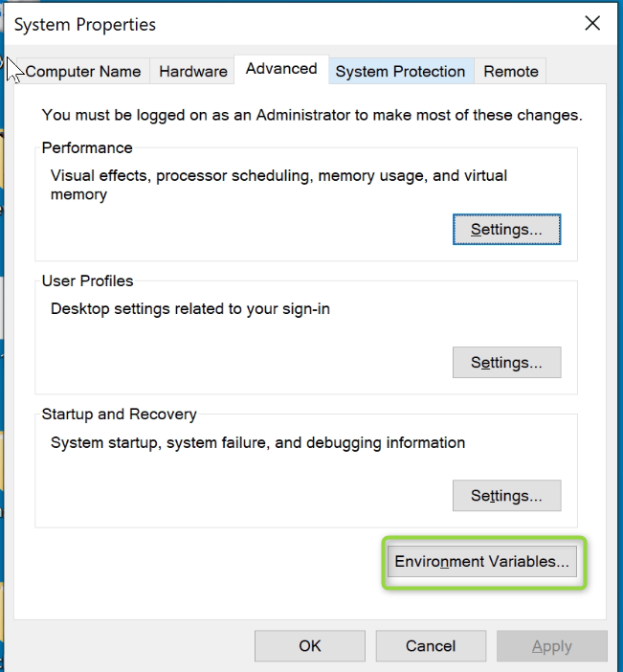The height and width of the screenshot is (672, 623).
Task: Click the User Profiles group label
Action: coord(88,281)
